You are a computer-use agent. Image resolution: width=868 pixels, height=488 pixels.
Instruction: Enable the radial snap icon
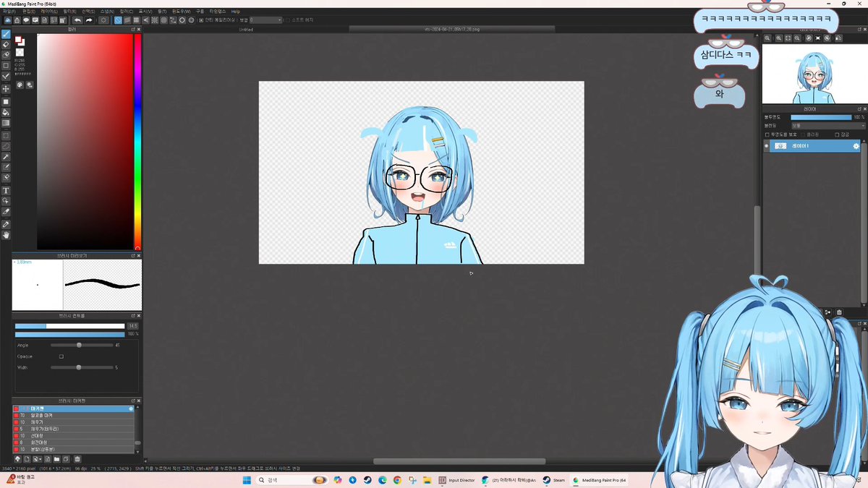pyautogui.click(x=155, y=20)
